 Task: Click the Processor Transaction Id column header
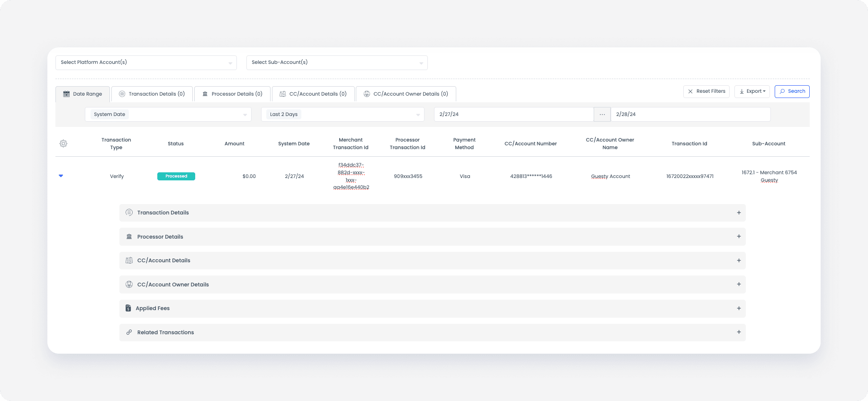[407, 143]
